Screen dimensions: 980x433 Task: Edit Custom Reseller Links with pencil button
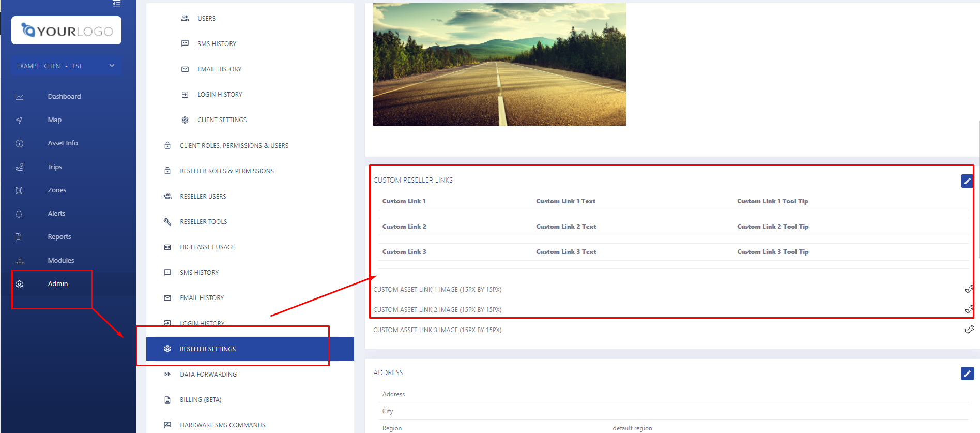coord(967,181)
